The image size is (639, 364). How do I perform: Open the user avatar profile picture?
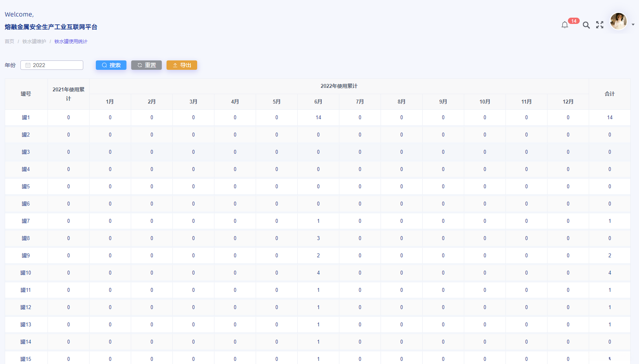point(619,21)
